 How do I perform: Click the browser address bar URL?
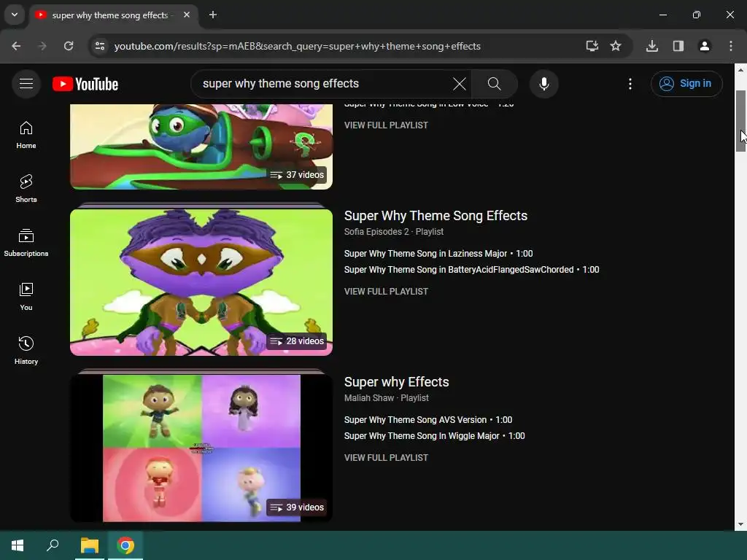[298, 46]
